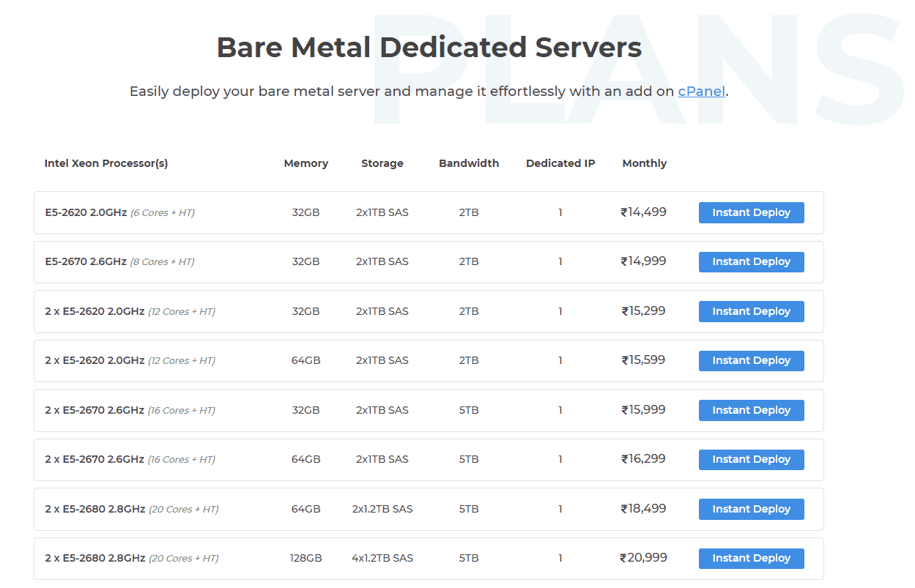Click the Memory column header
Viewport: 915px width, 588px height.
[306, 163]
